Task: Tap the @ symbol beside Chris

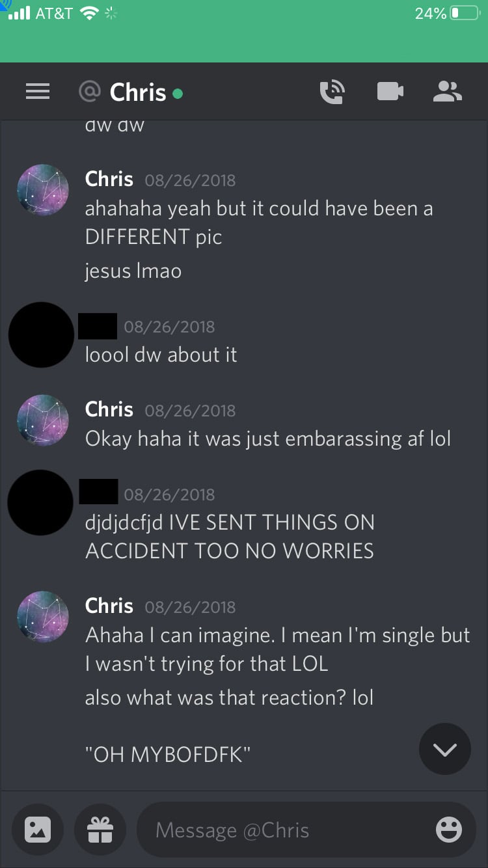Action: click(x=89, y=92)
